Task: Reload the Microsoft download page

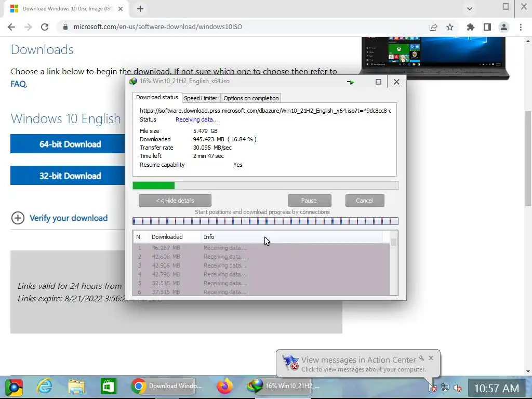Action: 45,27
